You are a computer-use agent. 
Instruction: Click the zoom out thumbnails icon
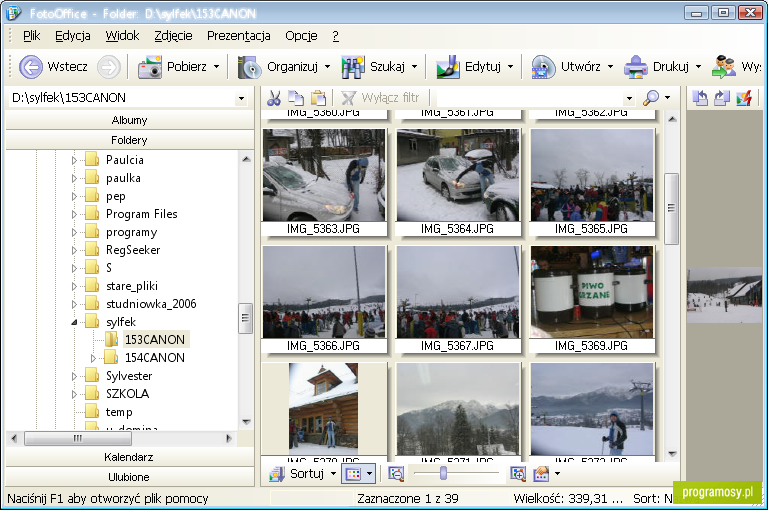coord(396,474)
